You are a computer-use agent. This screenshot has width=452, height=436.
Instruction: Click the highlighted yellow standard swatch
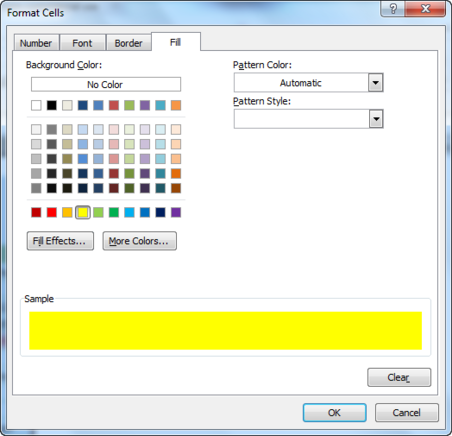[83, 212]
